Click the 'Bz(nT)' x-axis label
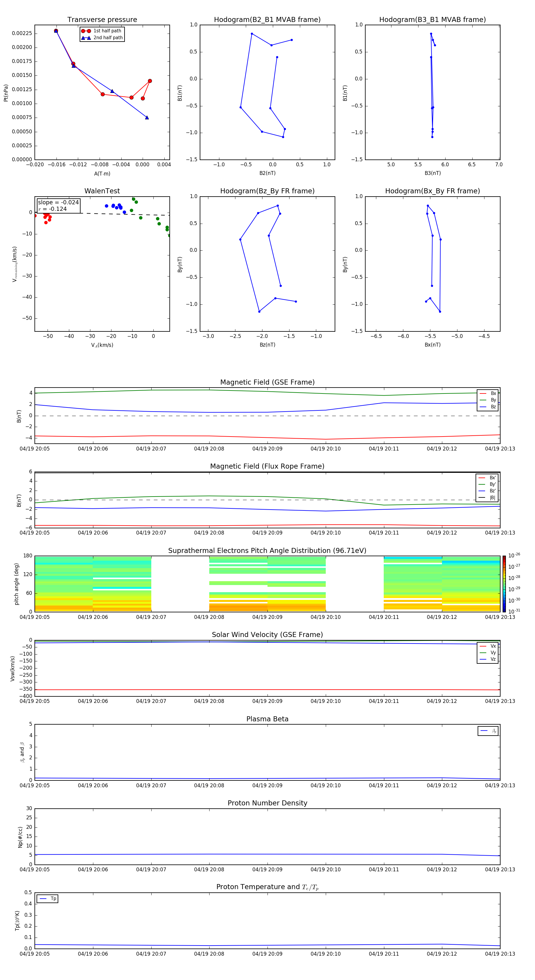This screenshot has height=980, width=535. tap(267, 345)
